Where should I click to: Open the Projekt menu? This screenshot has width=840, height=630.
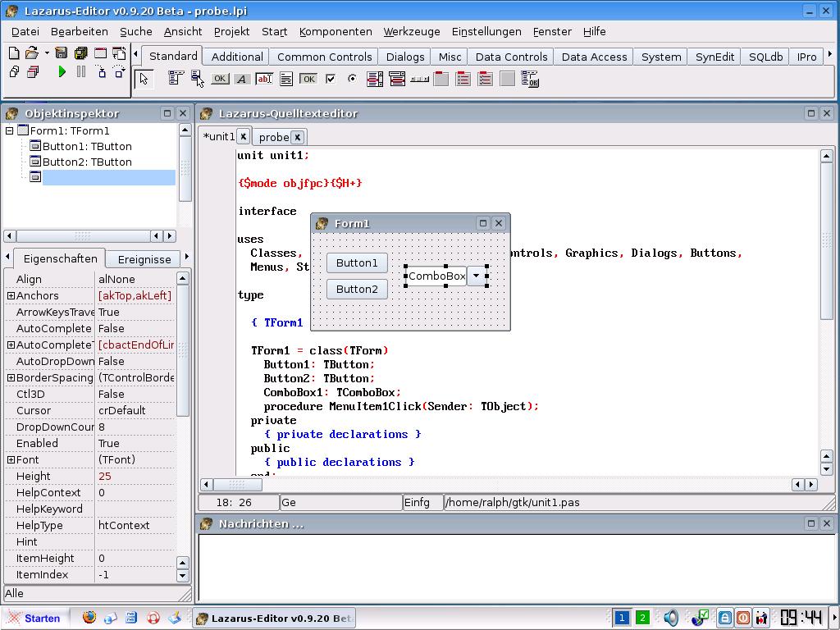coord(231,31)
